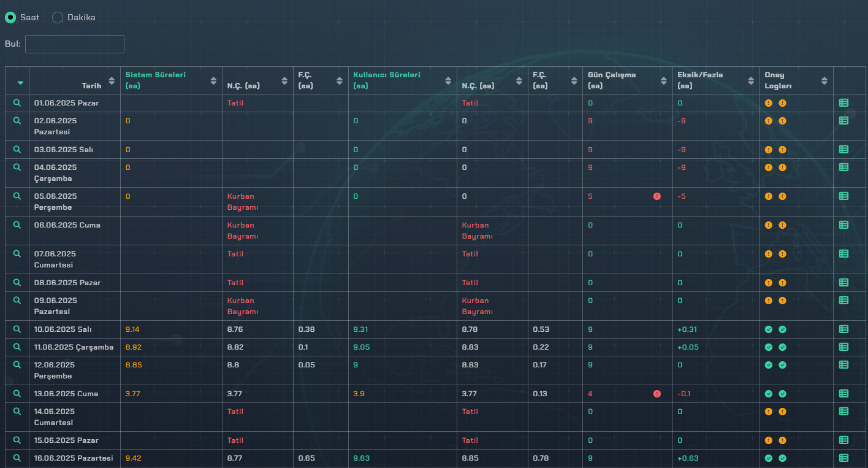This screenshot has width=868, height=468.
Task: Open magnifier icon for 16.06.2025 Pazartesi
Action: (x=17, y=458)
